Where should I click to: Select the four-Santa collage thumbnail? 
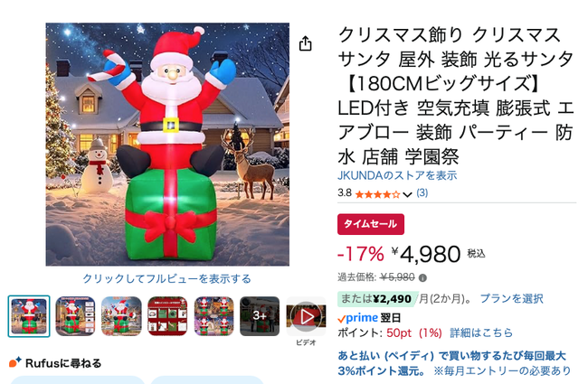(x=213, y=316)
